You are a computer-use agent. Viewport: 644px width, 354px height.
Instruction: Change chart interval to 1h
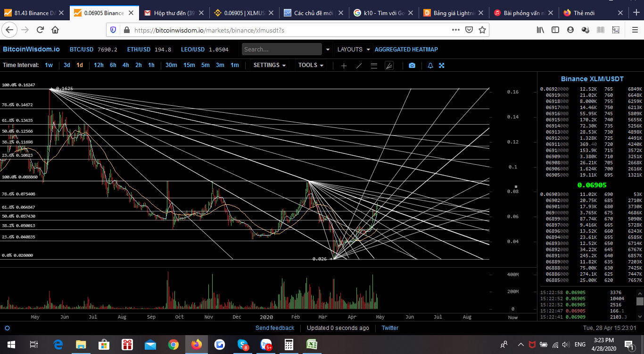(x=151, y=65)
